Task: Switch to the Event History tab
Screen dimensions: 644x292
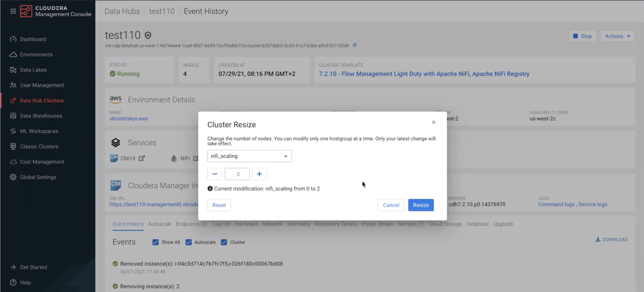Action: tap(128, 224)
